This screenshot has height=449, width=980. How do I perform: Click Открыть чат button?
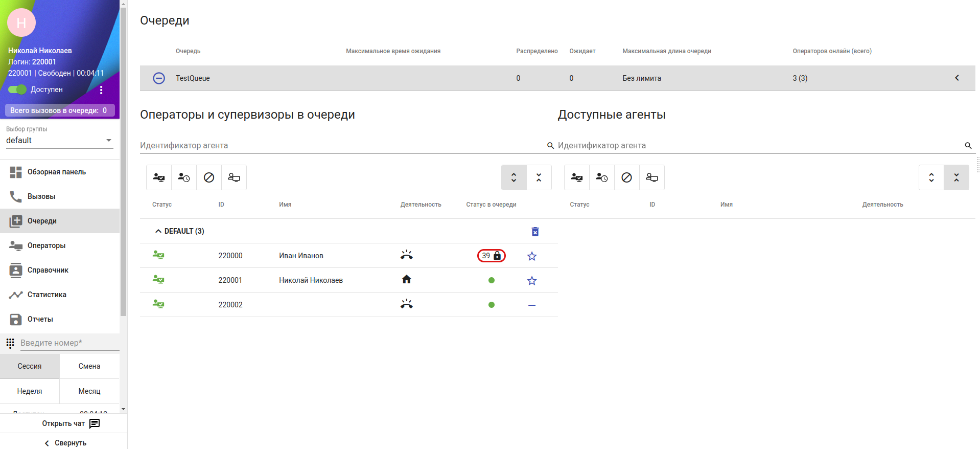point(71,423)
